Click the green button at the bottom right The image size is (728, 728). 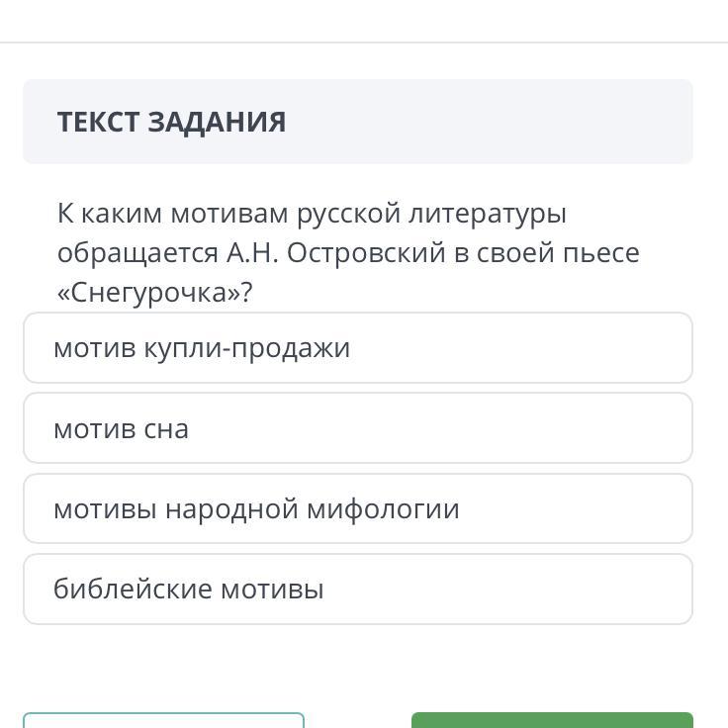pyautogui.click(x=552, y=720)
